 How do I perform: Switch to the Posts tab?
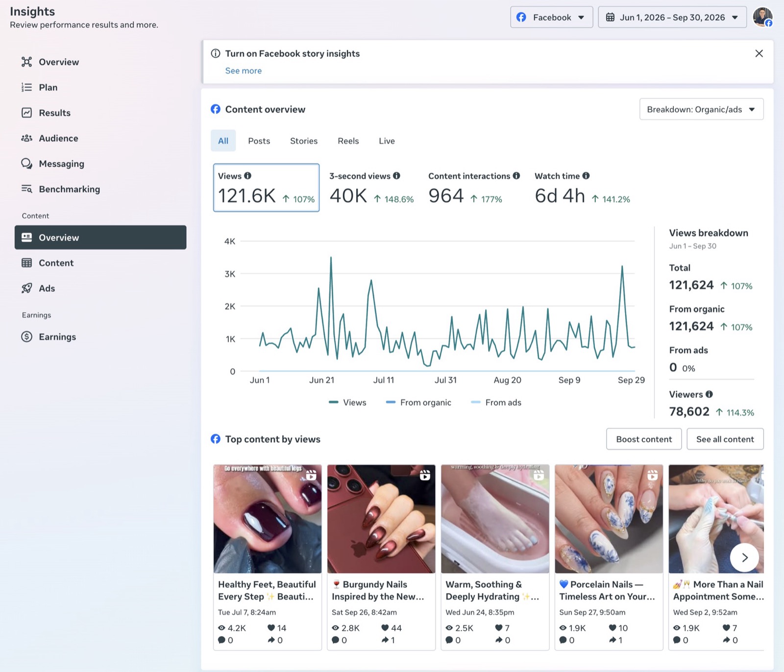point(259,141)
